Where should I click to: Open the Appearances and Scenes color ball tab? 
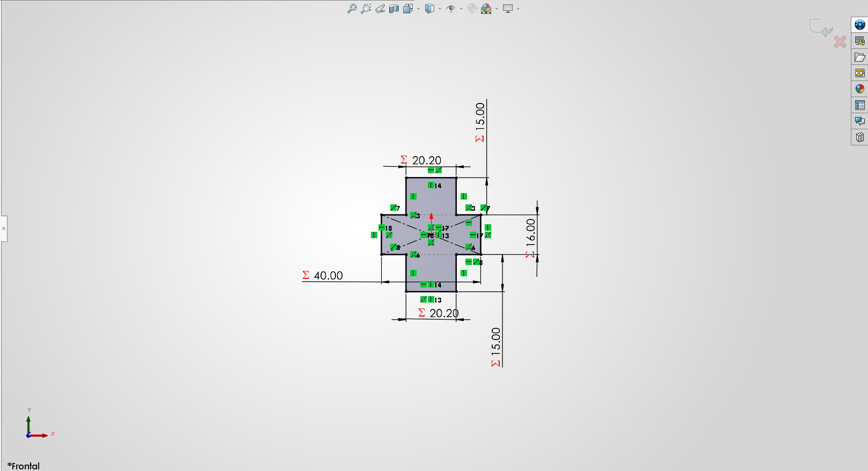click(x=860, y=89)
